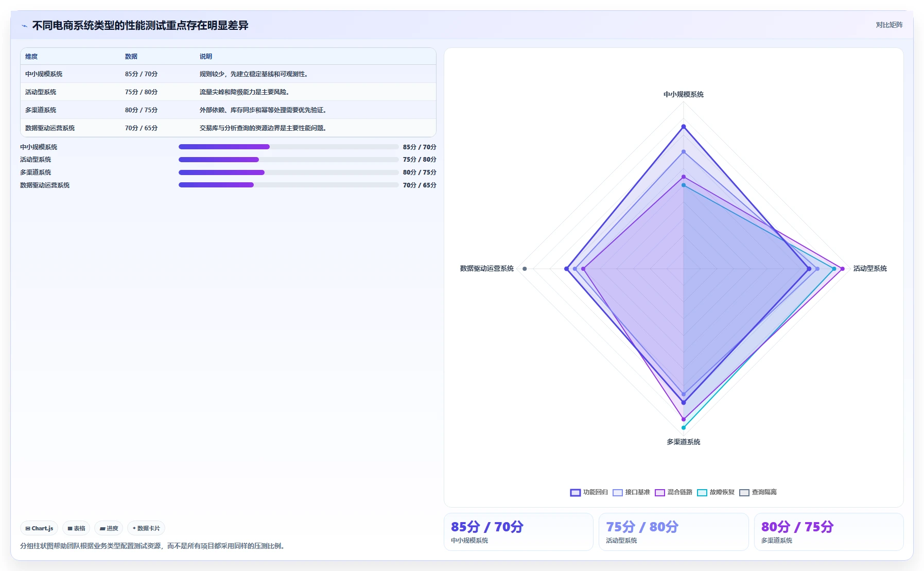The image size is (924, 571).
Task: Click the gray point on 数据驱动运营系统 axis
Action: [525, 269]
